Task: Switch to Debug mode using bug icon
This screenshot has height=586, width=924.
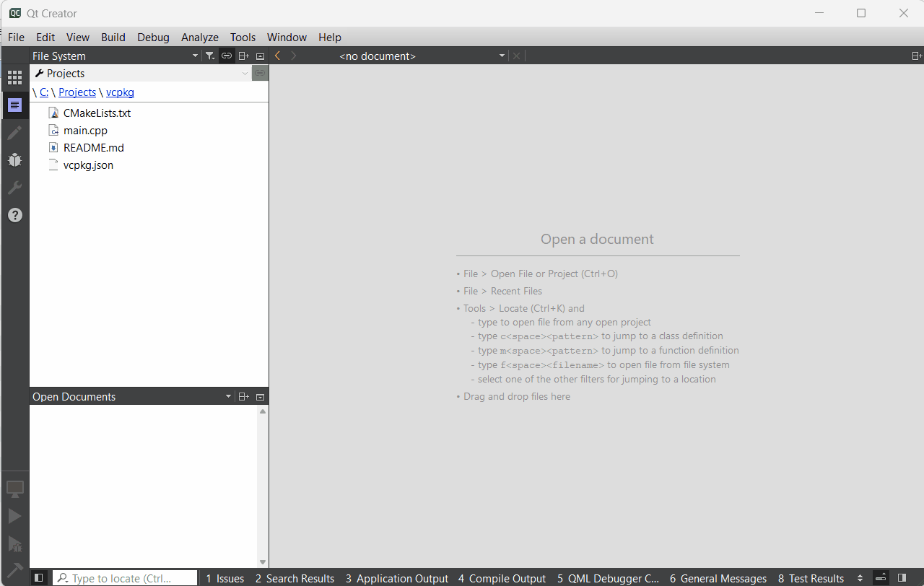Action: pyautogui.click(x=14, y=159)
